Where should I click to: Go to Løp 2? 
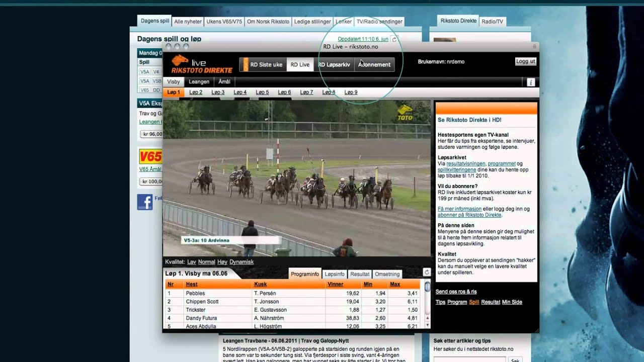[x=196, y=93]
